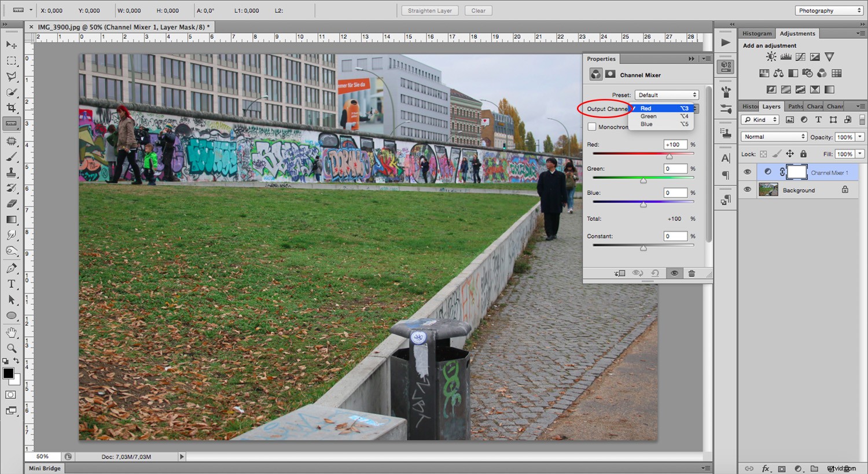
Task: Enable the Monochrome checkbox
Action: [x=591, y=126]
